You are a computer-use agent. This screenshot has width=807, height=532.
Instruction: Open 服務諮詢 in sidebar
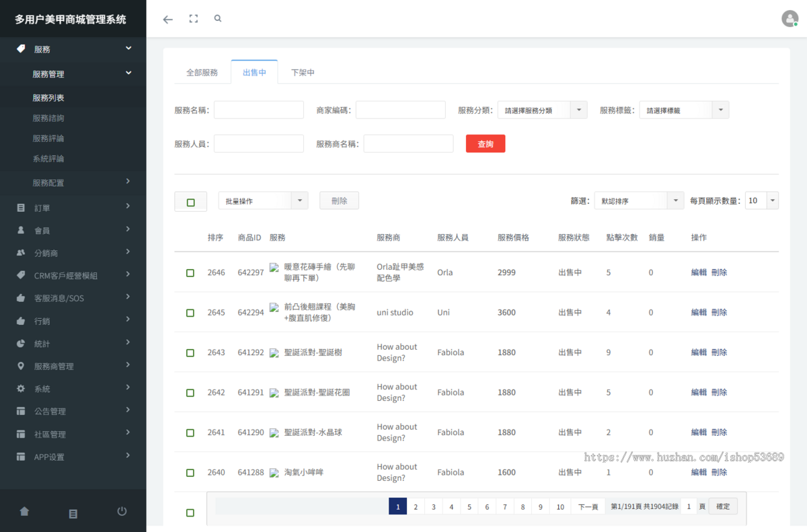(48, 118)
